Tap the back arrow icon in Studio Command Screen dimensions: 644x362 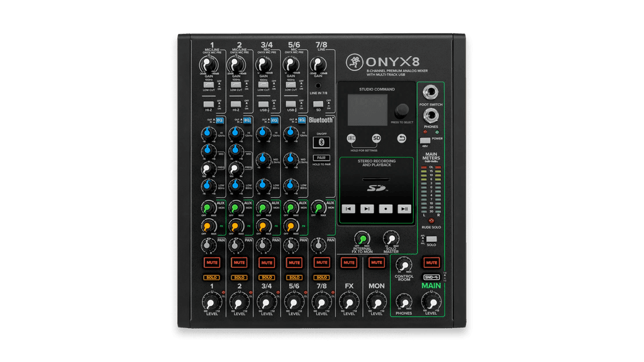[402, 138]
